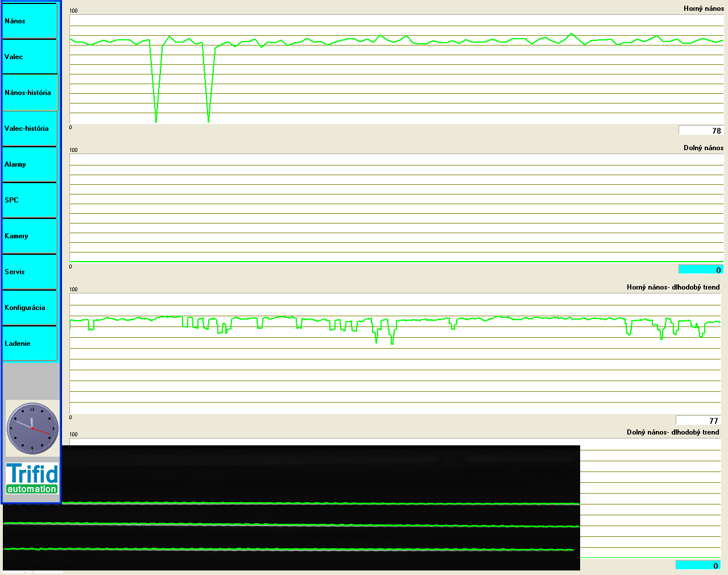Open Konfigurácia settings

[x=30, y=308]
